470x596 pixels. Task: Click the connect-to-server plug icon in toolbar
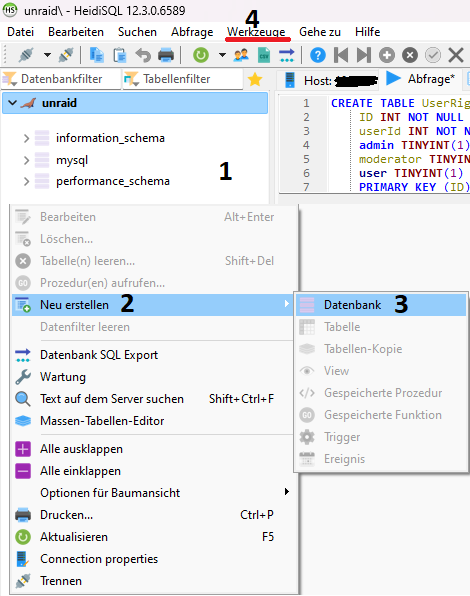coord(26,55)
